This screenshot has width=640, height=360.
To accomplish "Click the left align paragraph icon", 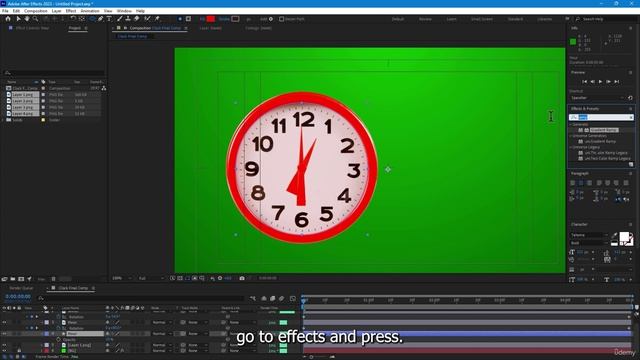I will coord(573,183).
